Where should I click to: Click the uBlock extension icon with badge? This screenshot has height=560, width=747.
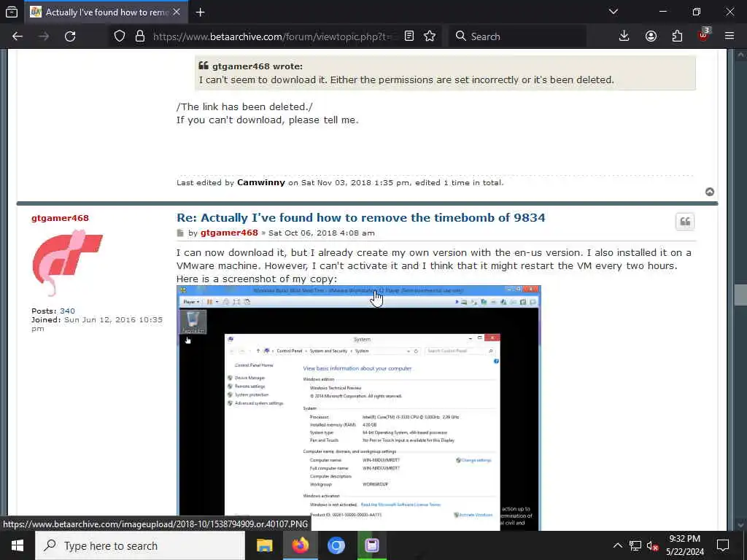pyautogui.click(x=703, y=35)
